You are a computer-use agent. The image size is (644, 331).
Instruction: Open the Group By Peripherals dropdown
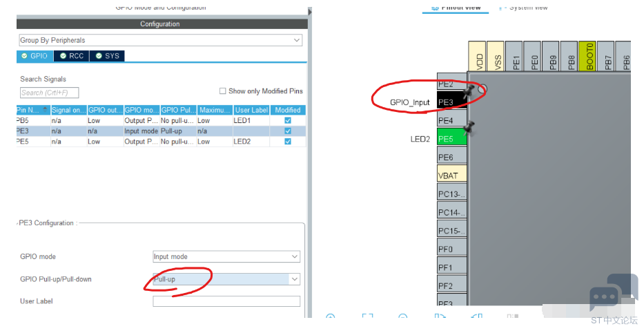coord(160,41)
